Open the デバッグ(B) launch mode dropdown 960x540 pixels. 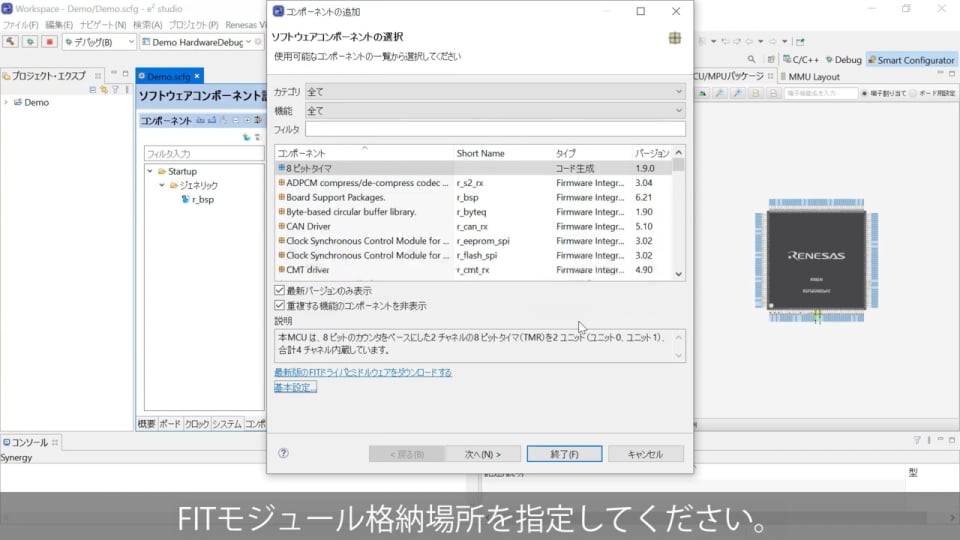coord(131,42)
